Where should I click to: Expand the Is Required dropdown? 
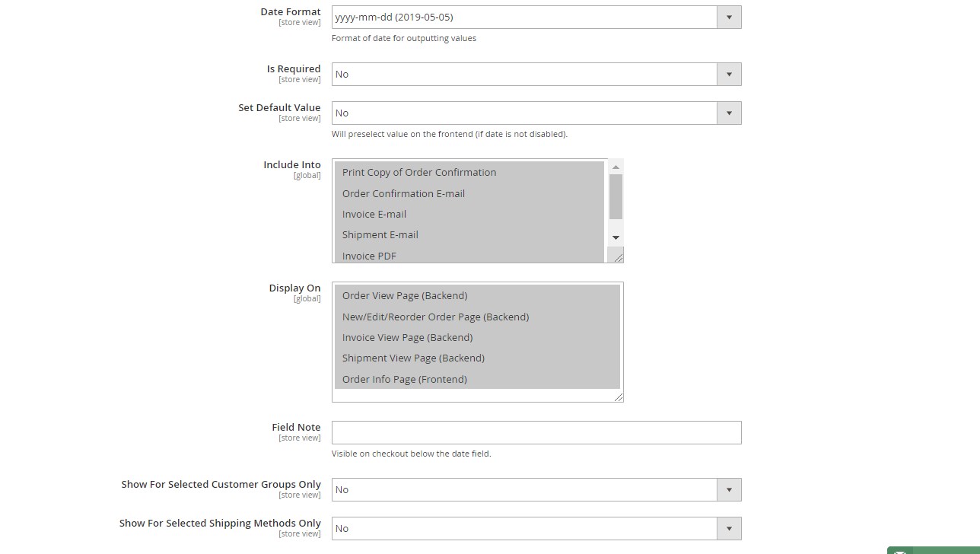(536, 74)
